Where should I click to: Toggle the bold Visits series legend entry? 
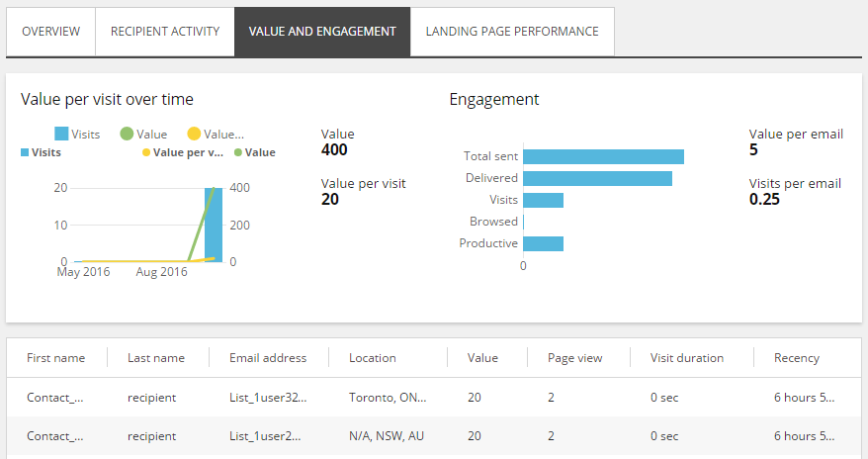[x=41, y=152]
